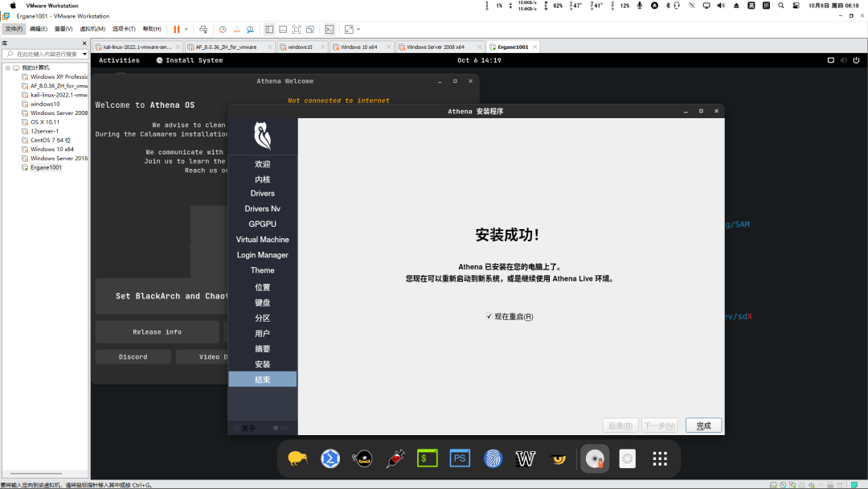Image resolution: width=868 pixels, height=489 pixels.
Task: Open the ninja face dock application
Action: [x=362, y=458]
